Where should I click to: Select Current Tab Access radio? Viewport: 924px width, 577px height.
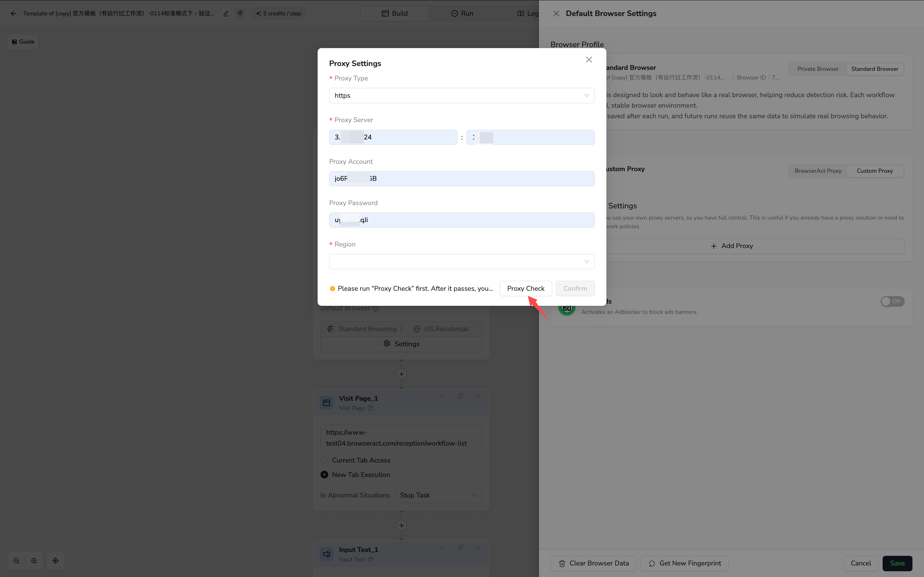(324, 460)
